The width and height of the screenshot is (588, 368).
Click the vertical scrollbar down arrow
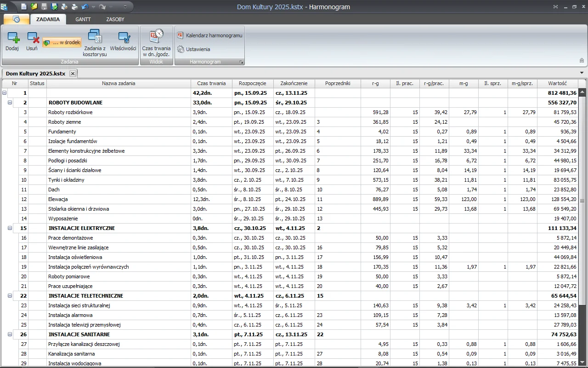tap(582, 363)
